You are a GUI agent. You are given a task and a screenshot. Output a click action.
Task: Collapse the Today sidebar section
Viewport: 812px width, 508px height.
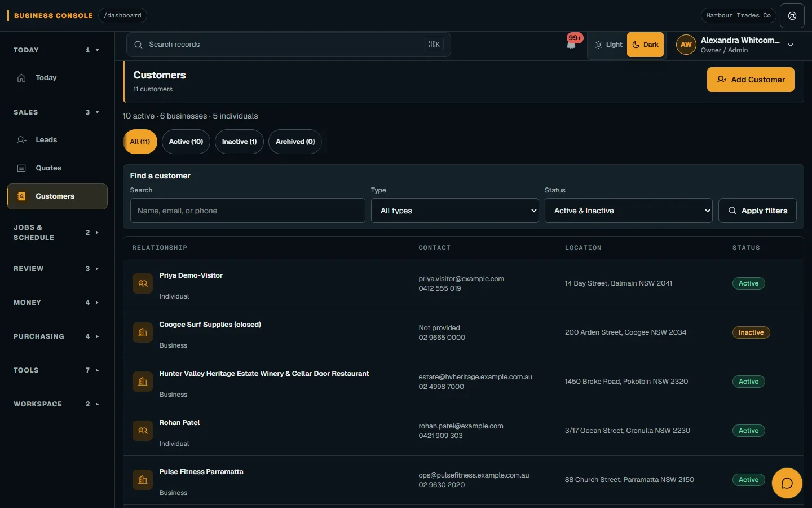(56, 50)
